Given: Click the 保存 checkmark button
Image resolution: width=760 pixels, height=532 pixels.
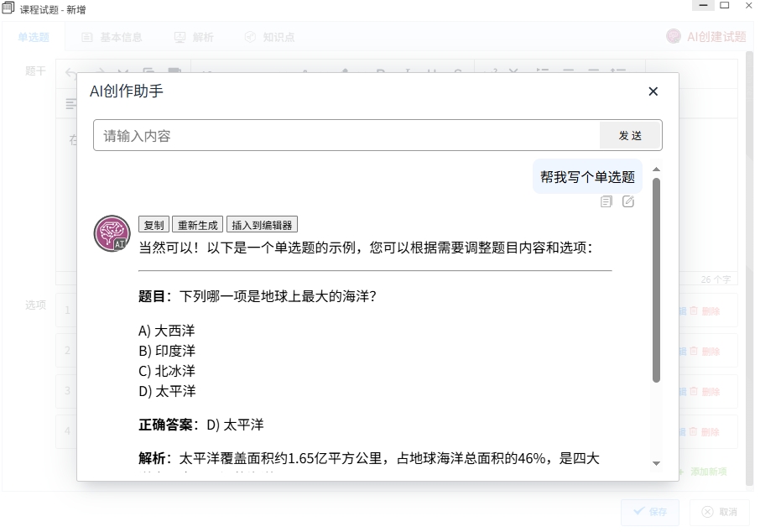Looking at the screenshot, I should pos(650,512).
